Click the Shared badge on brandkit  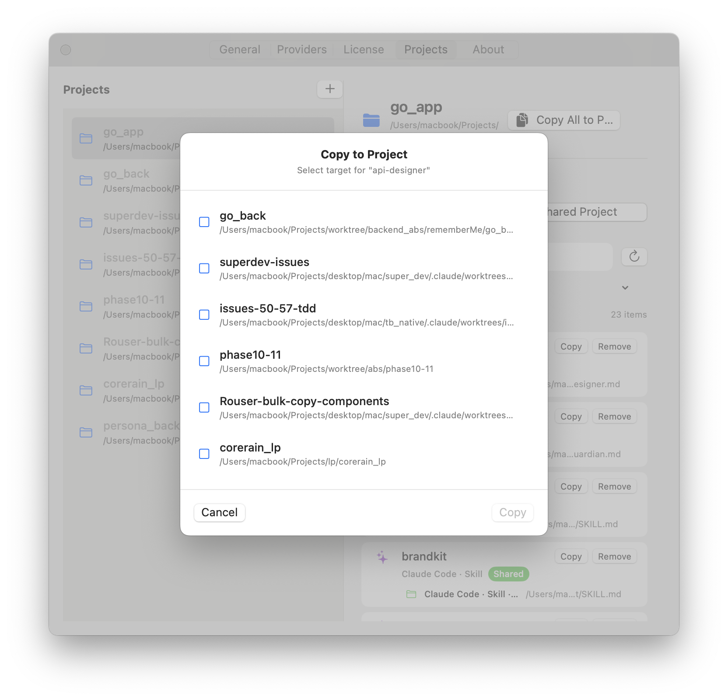508,574
